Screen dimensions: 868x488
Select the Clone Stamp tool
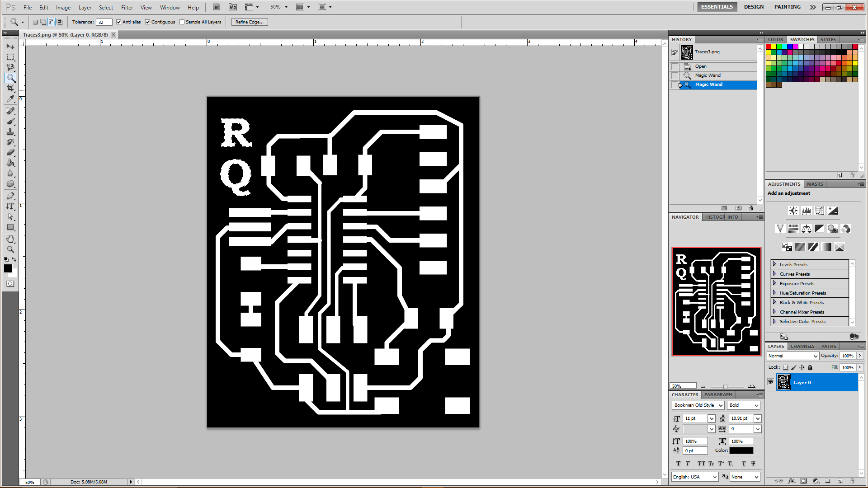point(10,131)
